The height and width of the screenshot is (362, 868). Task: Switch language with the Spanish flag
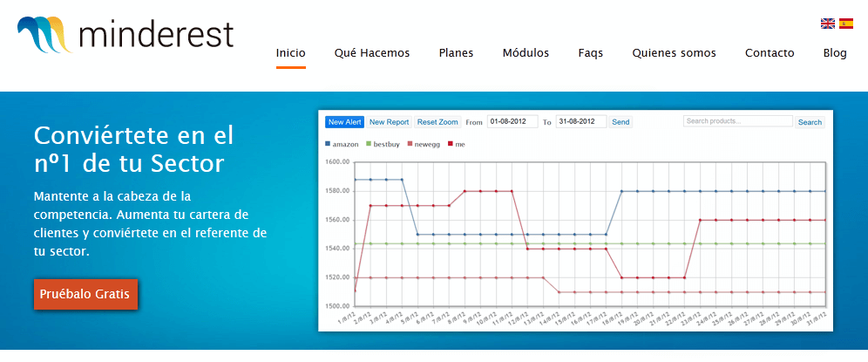point(846,24)
